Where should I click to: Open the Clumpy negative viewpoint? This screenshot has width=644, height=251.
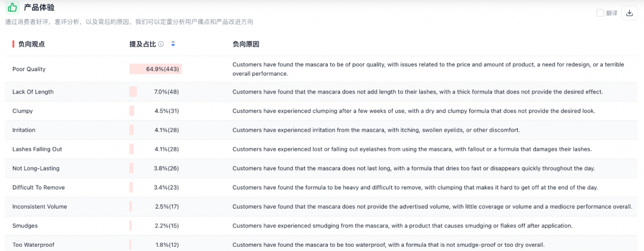[23, 111]
